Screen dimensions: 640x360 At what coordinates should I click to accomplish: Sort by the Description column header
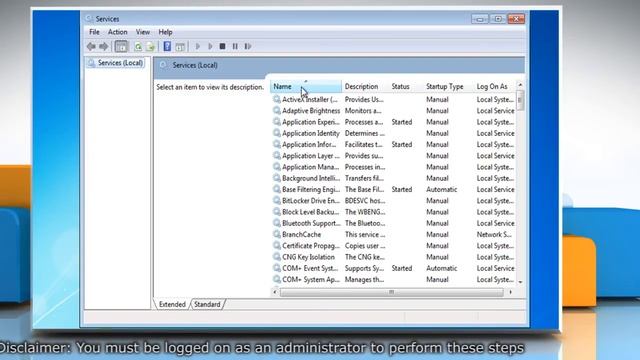point(365,87)
